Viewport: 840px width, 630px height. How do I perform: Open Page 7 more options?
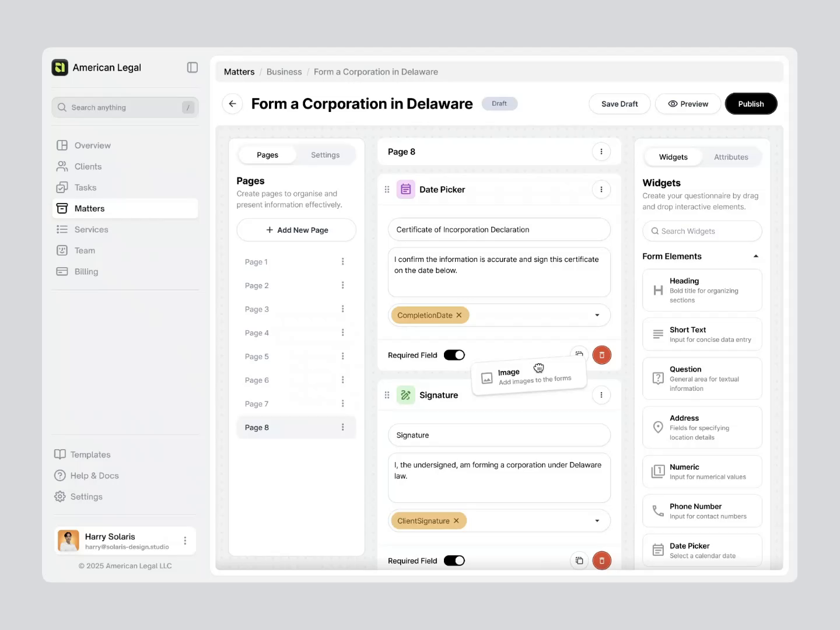tap(343, 404)
